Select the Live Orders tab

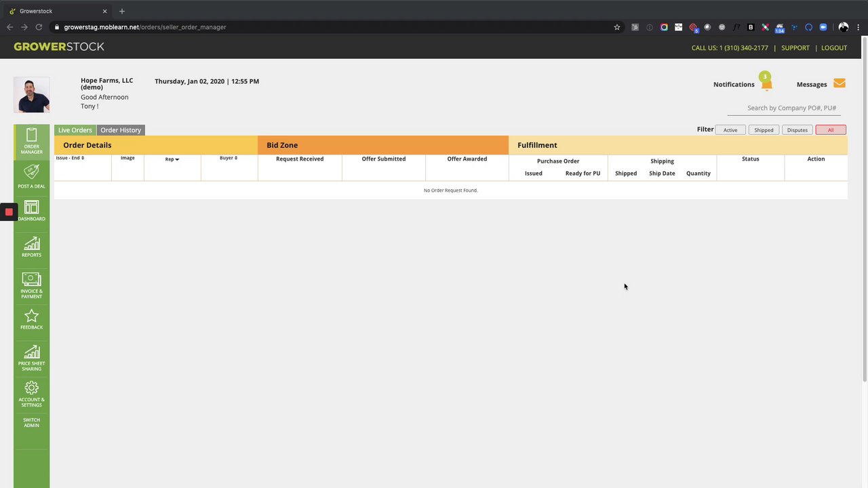(x=75, y=130)
